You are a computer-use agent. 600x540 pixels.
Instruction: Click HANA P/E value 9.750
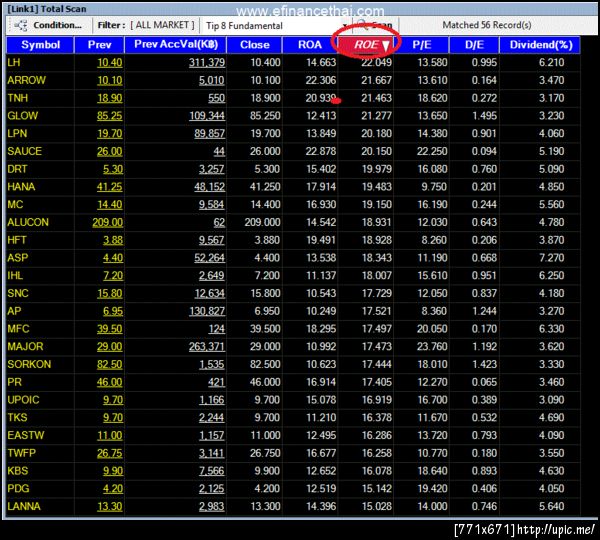click(x=434, y=187)
